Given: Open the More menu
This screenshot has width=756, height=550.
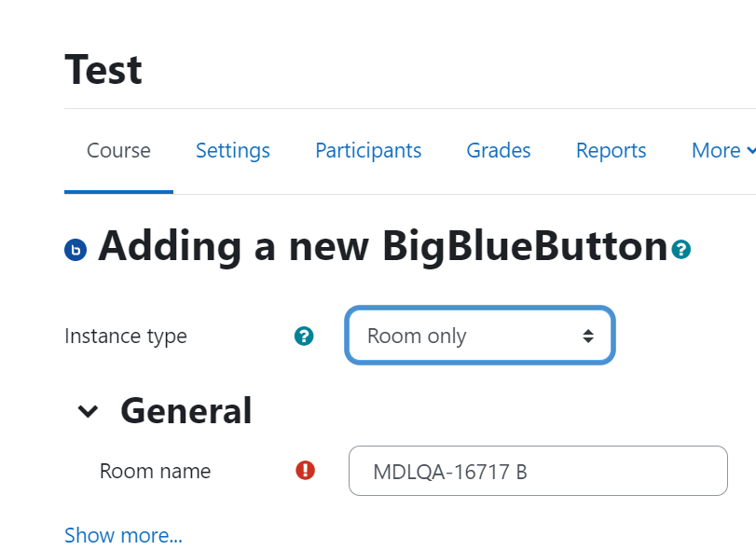Looking at the screenshot, I should pos(723,150).
